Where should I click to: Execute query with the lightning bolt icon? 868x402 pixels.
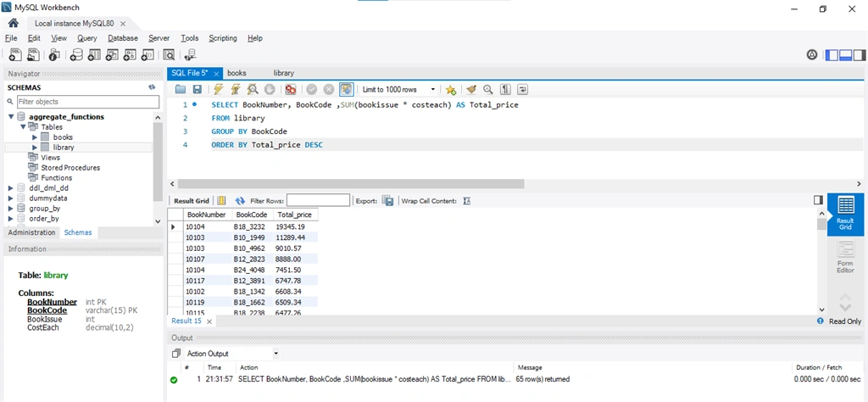point(218,89)
